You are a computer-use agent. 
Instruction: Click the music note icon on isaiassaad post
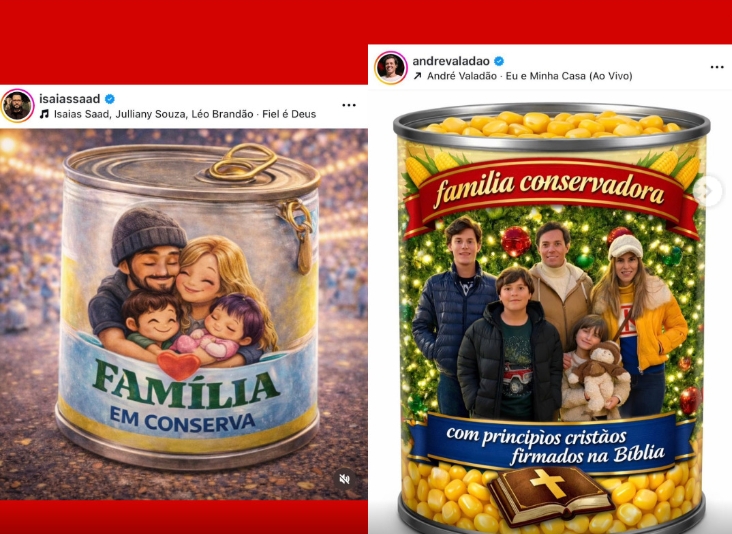tap(44, 114)
